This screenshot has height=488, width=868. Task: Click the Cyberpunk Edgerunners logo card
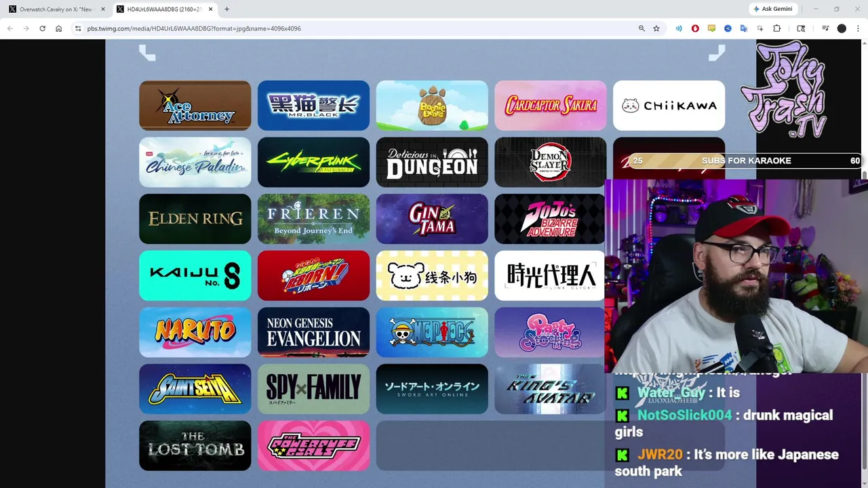tap(313, 162)
